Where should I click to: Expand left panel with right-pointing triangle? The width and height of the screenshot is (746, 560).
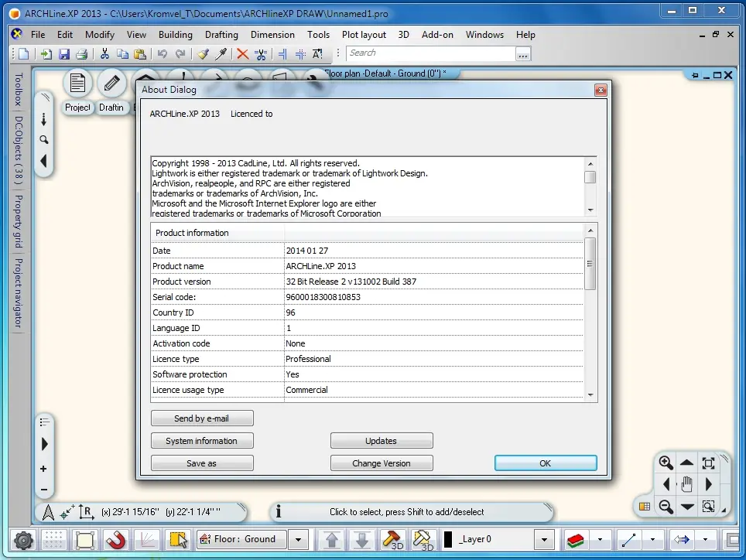tap(44, 444)
